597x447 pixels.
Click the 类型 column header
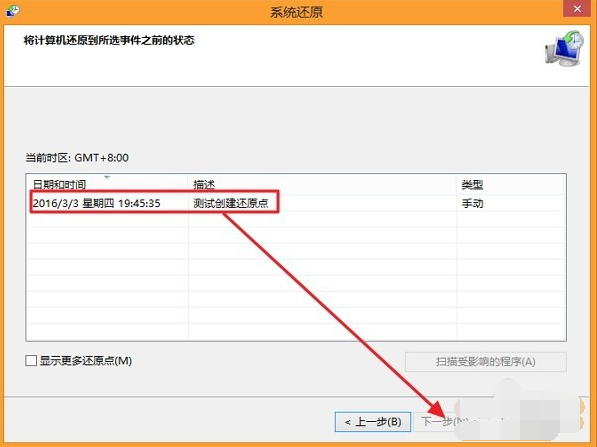click(x=510, y=184)
